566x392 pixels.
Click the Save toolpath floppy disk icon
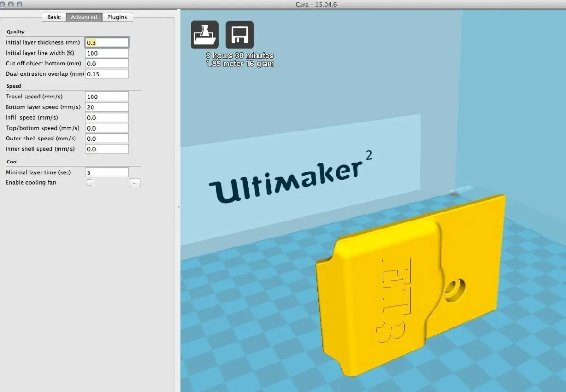[x=240, y=34]
